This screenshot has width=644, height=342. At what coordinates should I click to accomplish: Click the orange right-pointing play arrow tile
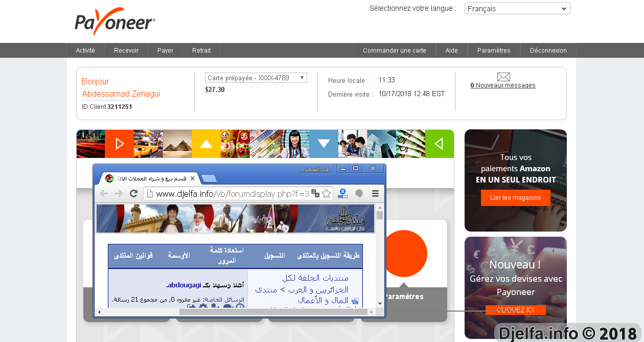(x=120, y=144)
